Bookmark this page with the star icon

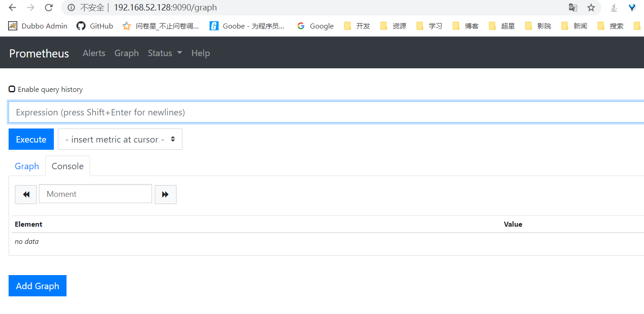point(591,8)
